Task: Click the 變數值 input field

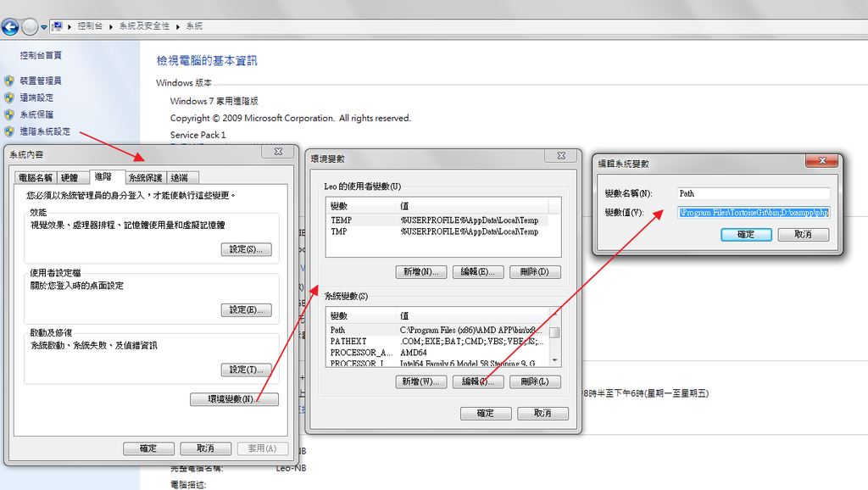Action: pos(754,213)
